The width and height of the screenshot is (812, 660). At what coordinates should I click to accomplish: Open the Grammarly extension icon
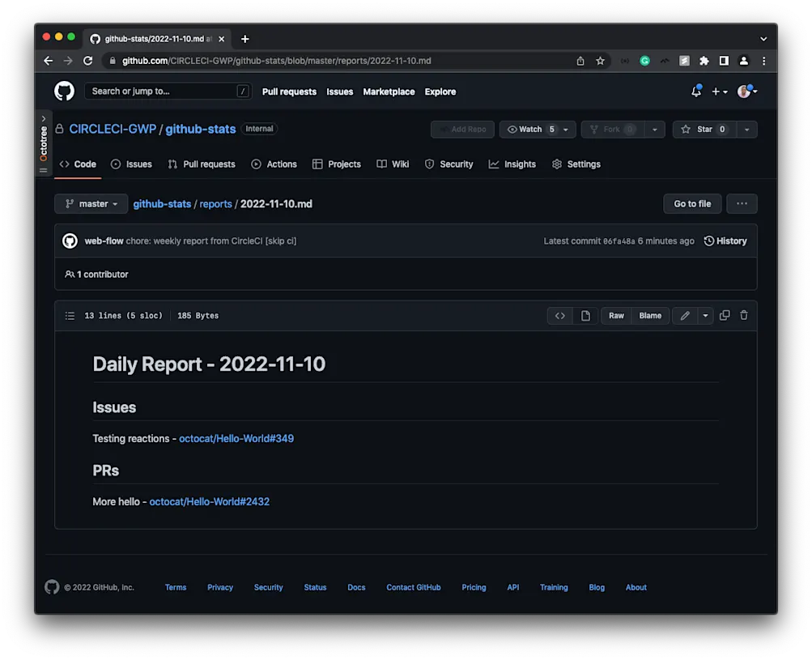pos(644,61)
